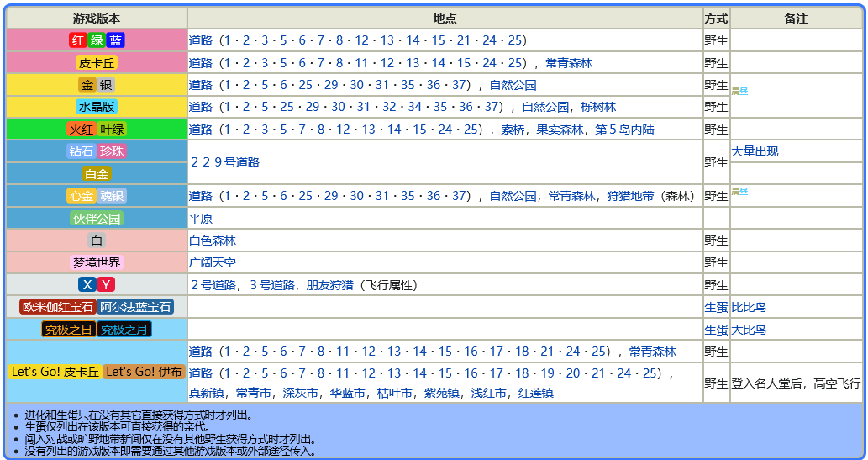Viewport: 868px width, 460px height.
Task: Click the 钻石 version badge
Action: 82,151
